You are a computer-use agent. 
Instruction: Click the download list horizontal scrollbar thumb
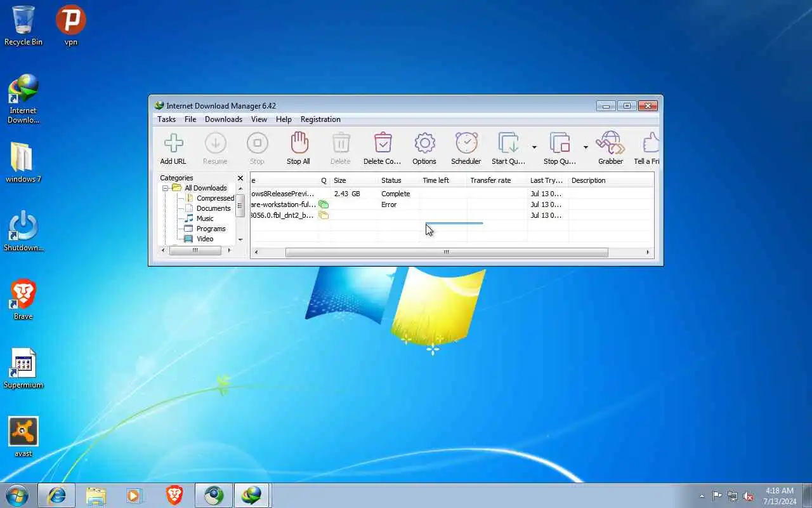[x=447, y=252]
